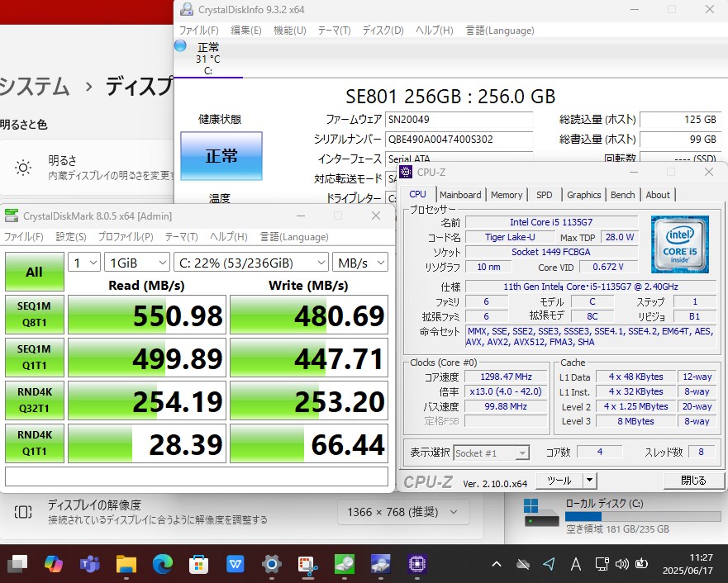Open CrystalDiskMark 設定(S) menu

(71, 237)
